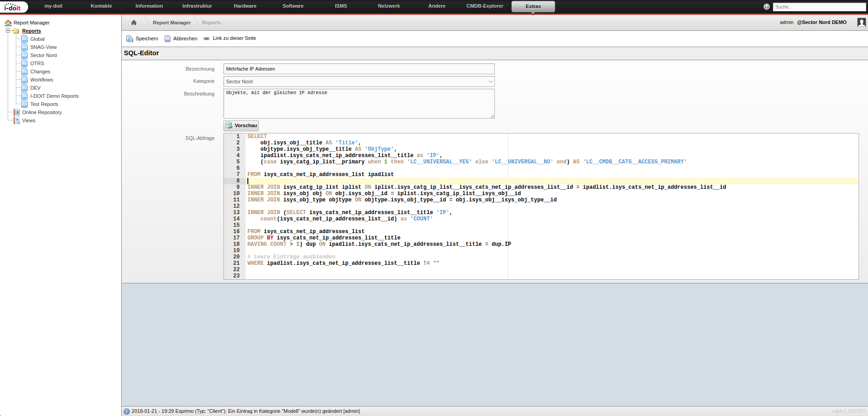
Task: Click the Test Reports page icon
Action: [x=24, y=104]
